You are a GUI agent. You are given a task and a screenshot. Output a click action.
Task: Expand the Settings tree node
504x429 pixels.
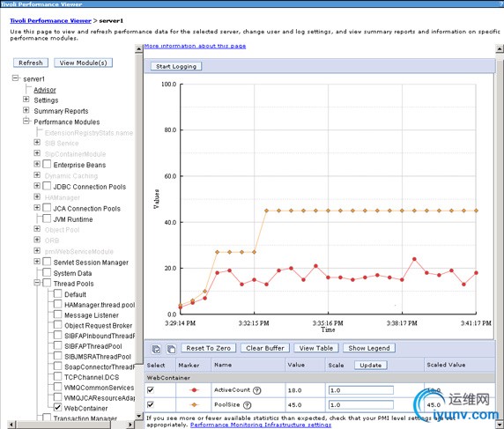(x=26, y=100)
